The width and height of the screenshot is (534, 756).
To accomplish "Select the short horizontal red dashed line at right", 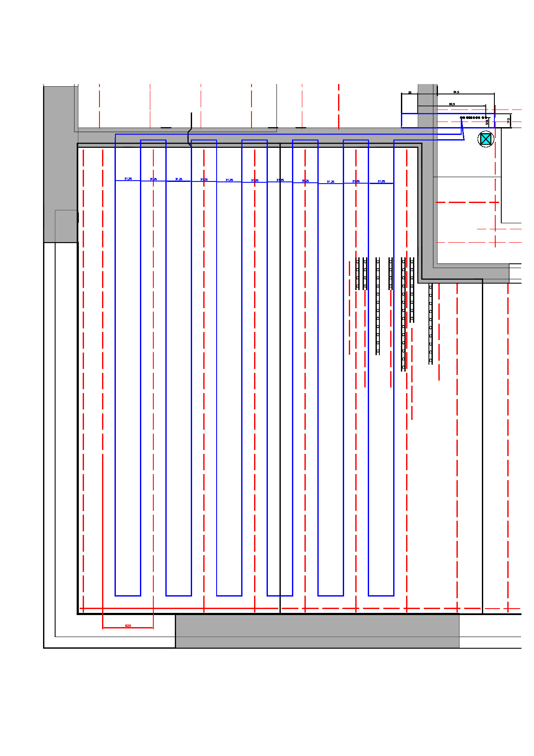I will click(x=467, y=202).
